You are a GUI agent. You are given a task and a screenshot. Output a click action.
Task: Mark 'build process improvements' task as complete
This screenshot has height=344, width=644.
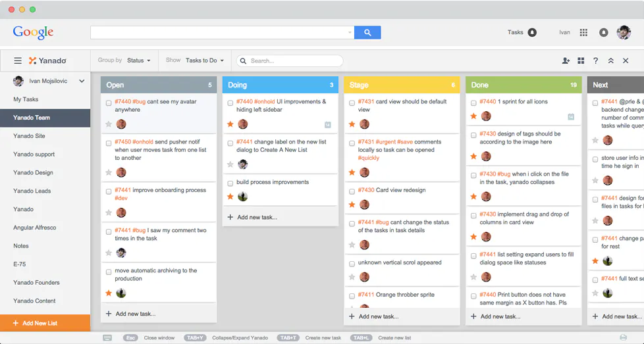[230, 184]
